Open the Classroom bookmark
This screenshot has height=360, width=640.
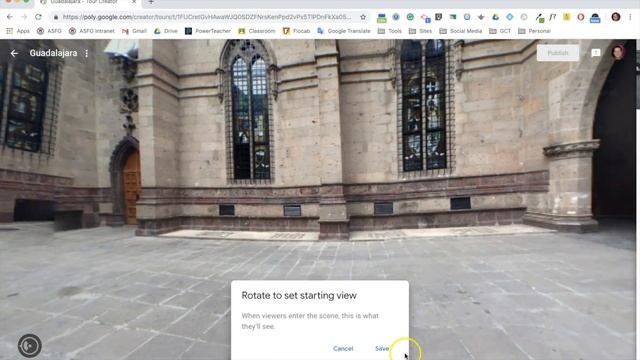(x=257, y=31)
